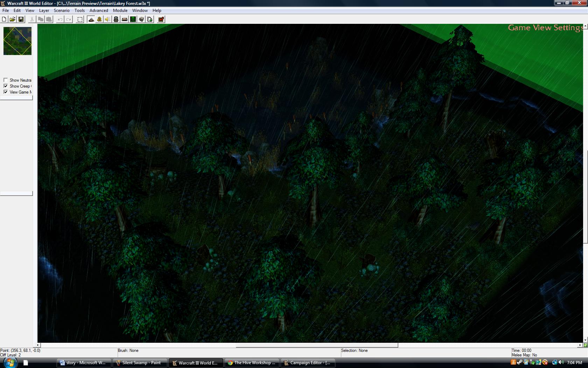The image size is (588, 368).
Task: Open the Edit menu
Action: coord(17,11)
